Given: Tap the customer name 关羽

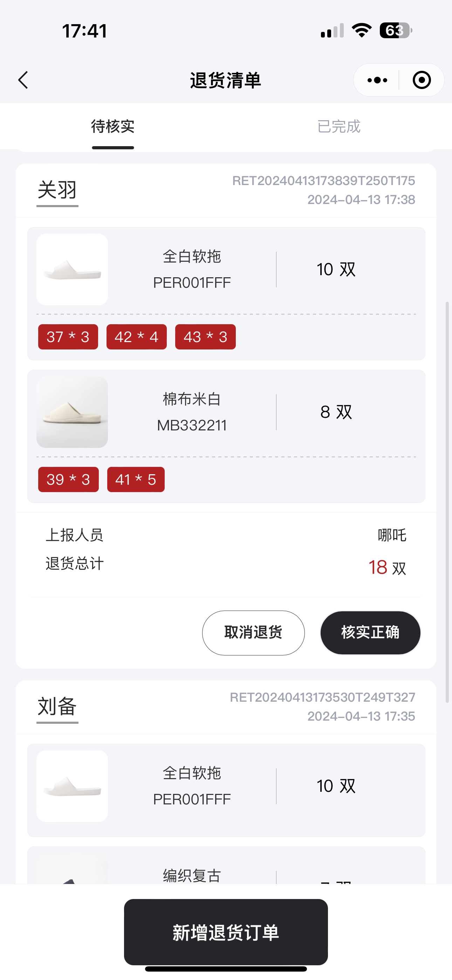Looking at the screenshot, I should 57,190.
